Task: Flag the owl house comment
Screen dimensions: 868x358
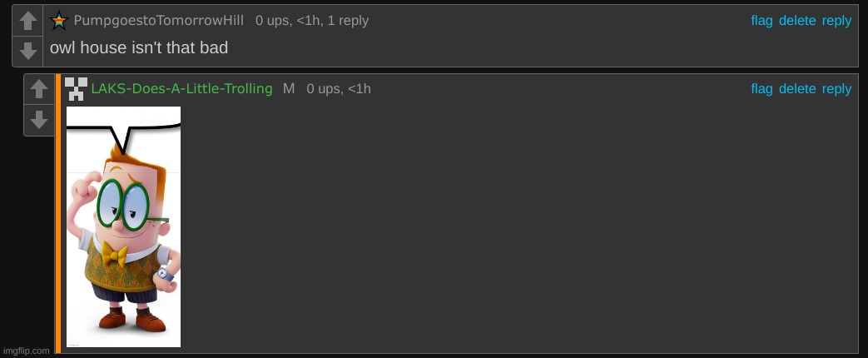Action: click(x=761, y=21)
